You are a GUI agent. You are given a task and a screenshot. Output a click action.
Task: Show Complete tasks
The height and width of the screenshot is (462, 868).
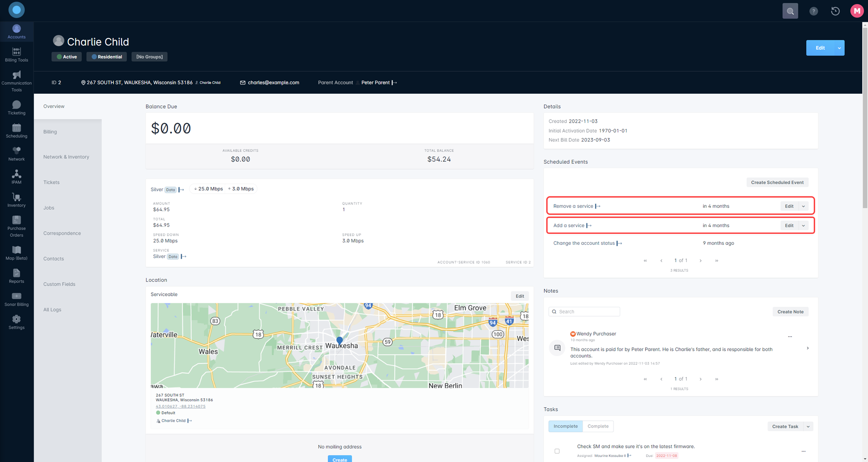598,426
